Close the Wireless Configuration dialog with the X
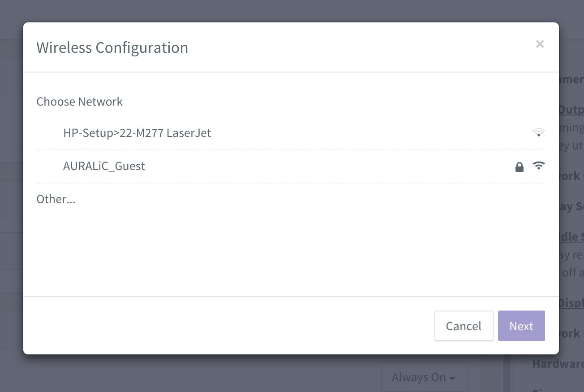Image resolution: width=584 pixels, height=392 pixels. pos(540,44)
